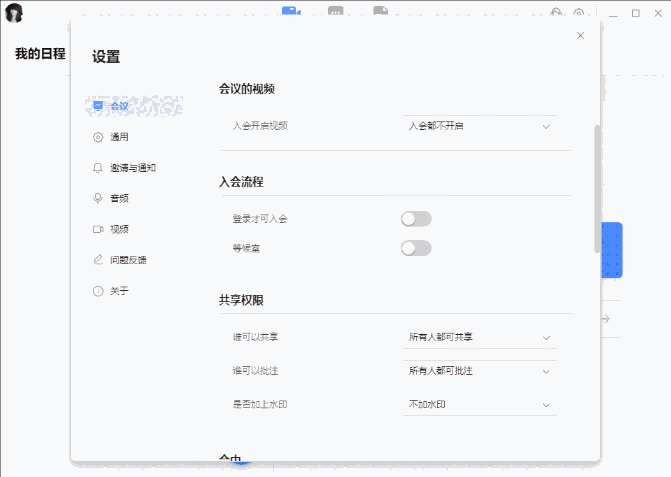Open the 是否加上水印 dropdown
Screen dimensions: 671x477
480,404
